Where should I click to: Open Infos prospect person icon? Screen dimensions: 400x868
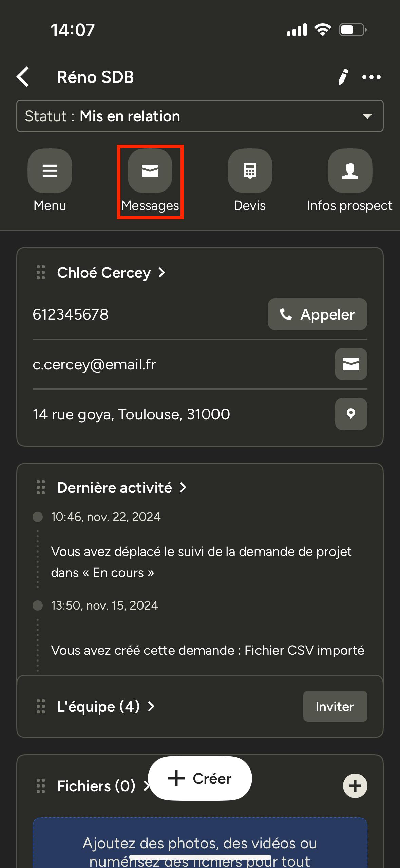pos(350,171)
